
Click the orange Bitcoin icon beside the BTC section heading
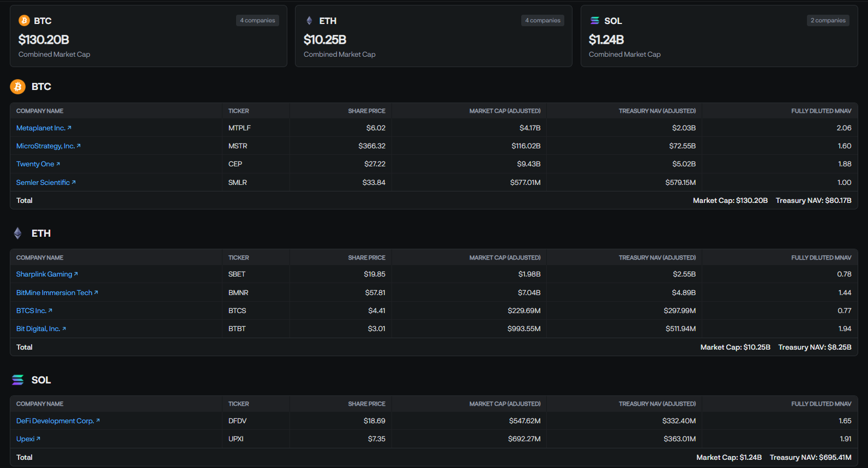[x=18, y=87]
